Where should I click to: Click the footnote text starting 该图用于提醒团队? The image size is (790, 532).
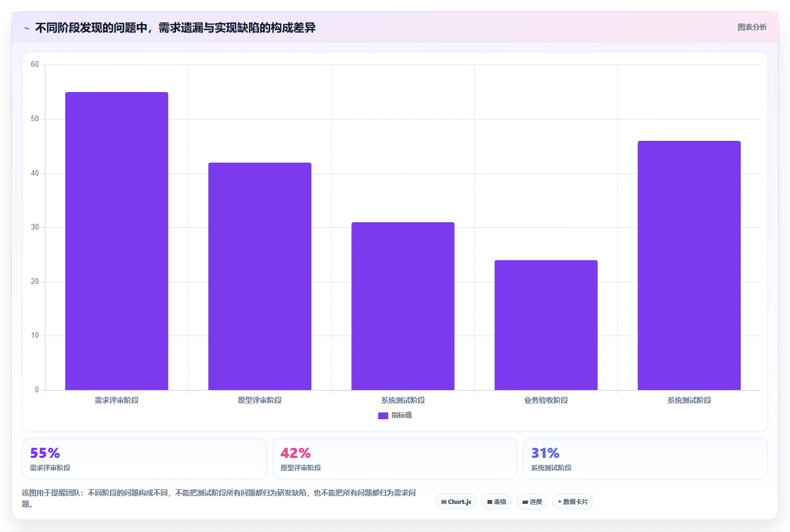pos(219,498)
